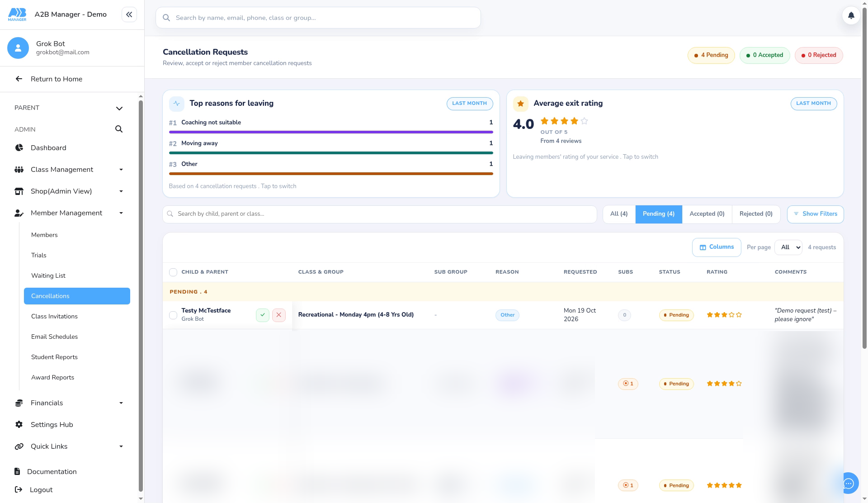The height and width of the screenshot is (503, 868).
Task: Open the live chat bubble icon
Action: click(848, 484)
